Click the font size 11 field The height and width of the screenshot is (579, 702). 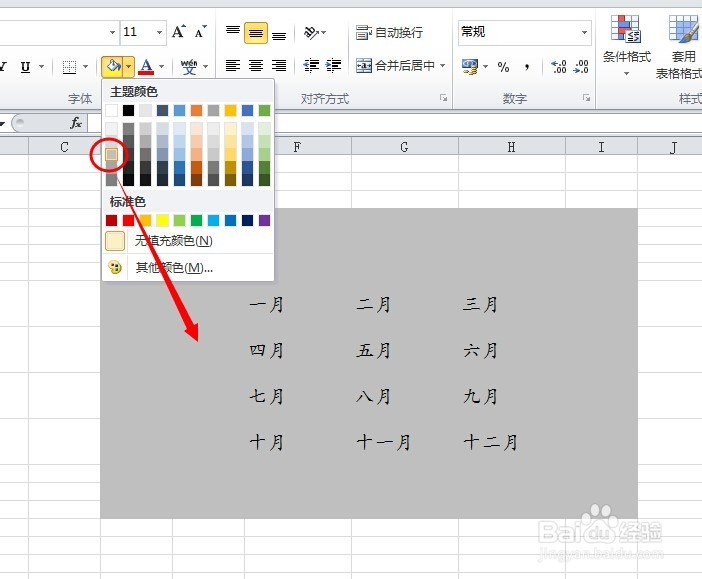pos(137,32)
